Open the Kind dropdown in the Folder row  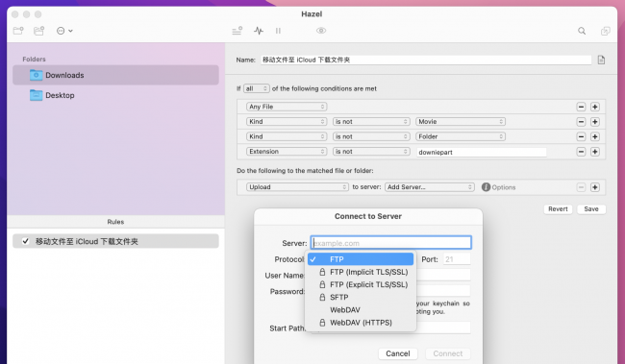pyautogui.click(x=287, y=136)
